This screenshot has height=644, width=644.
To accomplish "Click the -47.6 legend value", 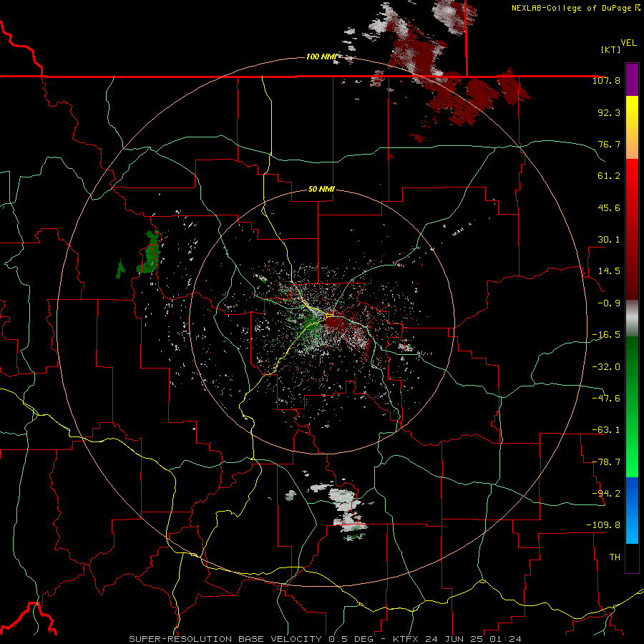I will (x=606, y=399).
